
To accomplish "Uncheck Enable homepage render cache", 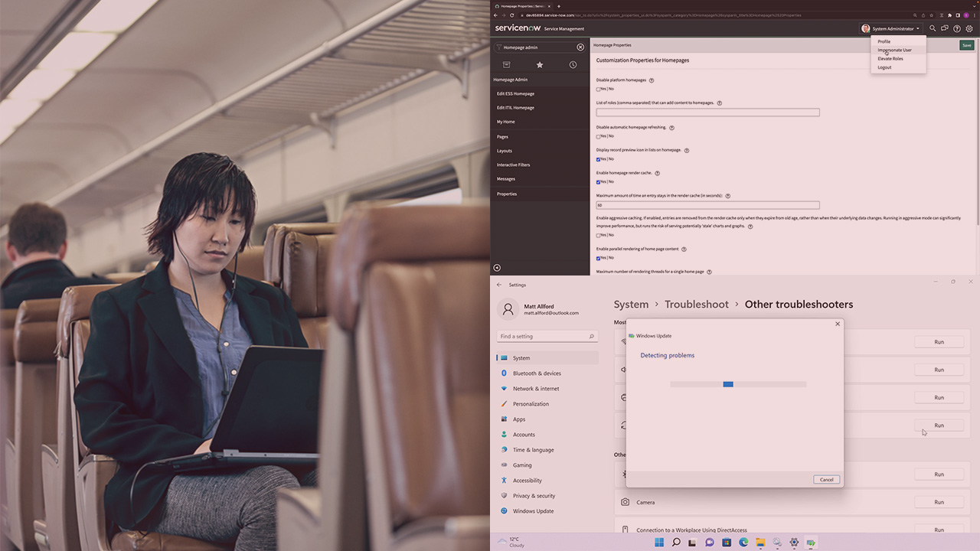I will (599, 182).
